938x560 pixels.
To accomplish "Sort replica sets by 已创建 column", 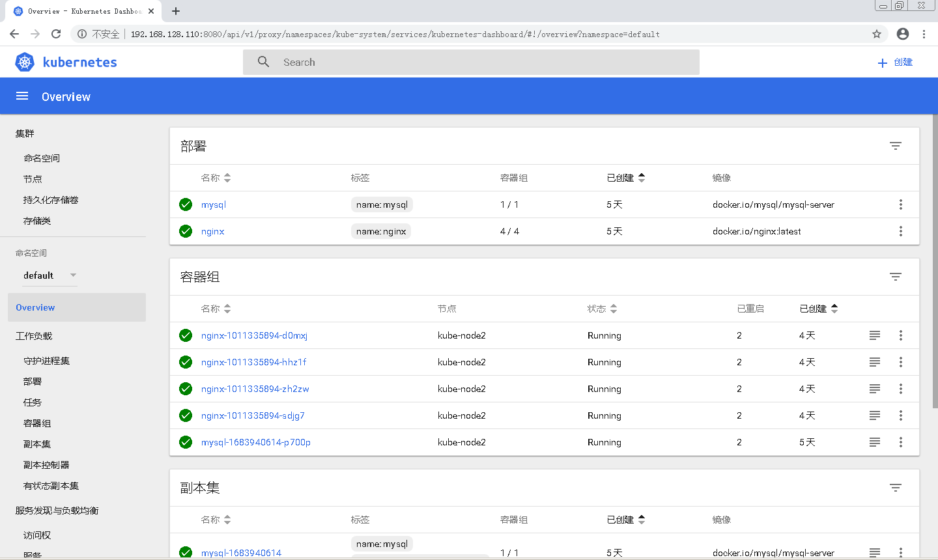I will 626,520.
